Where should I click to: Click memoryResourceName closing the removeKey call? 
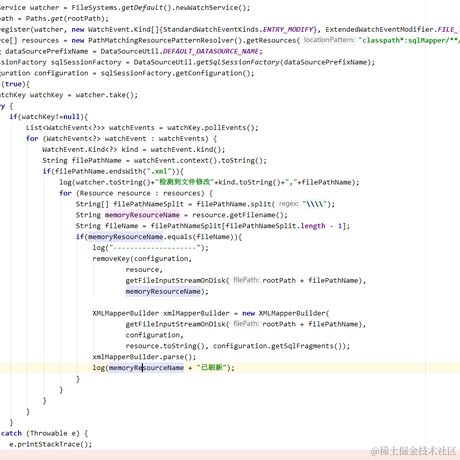click(x=163, y=291)
